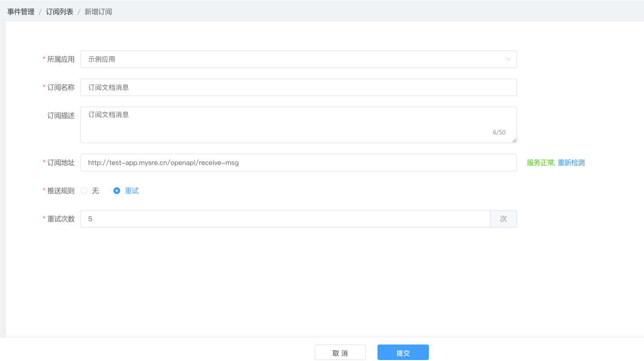Click the 推送规则 field label
Viewport: 644px width, 361px height.
(61, 191)
